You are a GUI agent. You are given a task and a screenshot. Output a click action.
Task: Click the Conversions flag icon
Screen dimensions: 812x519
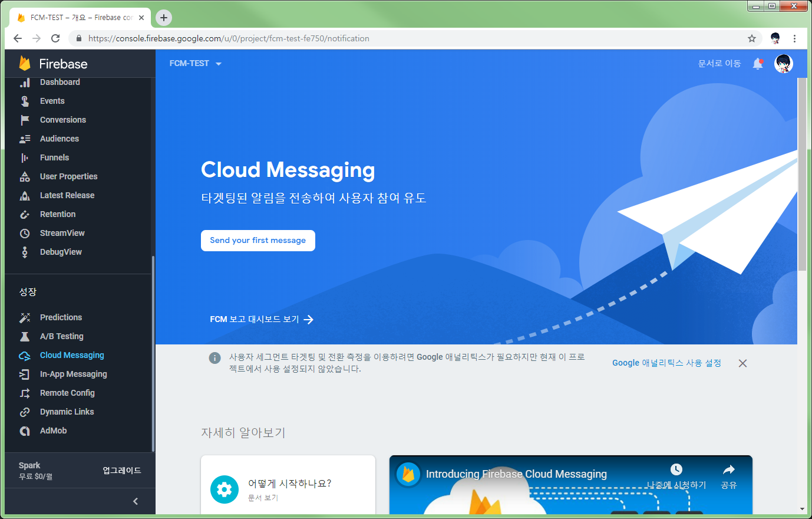pyautogui.click(x=25, y=120)
